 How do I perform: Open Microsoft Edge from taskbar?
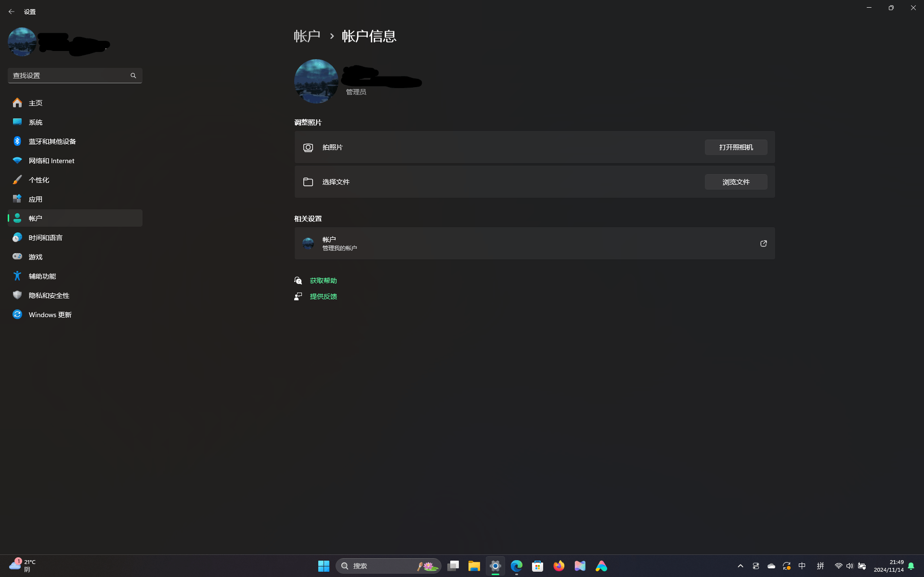[x=517, y=566]
